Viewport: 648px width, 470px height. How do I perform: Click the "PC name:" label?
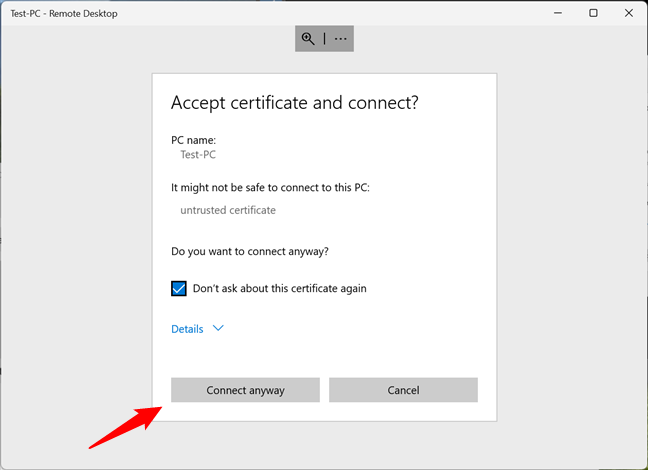pos(193,140)
